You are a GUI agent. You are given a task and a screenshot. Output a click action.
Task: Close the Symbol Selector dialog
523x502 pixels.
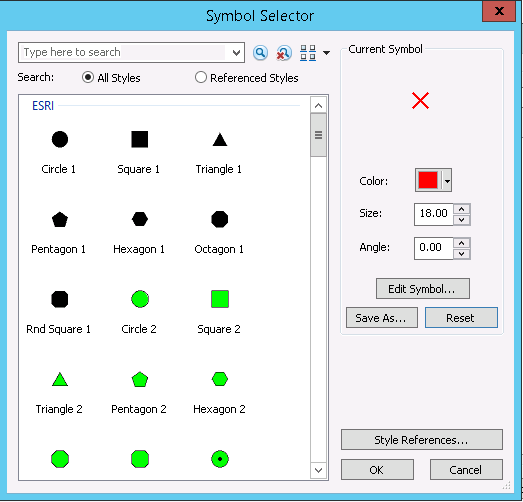[x=499, y=11]
